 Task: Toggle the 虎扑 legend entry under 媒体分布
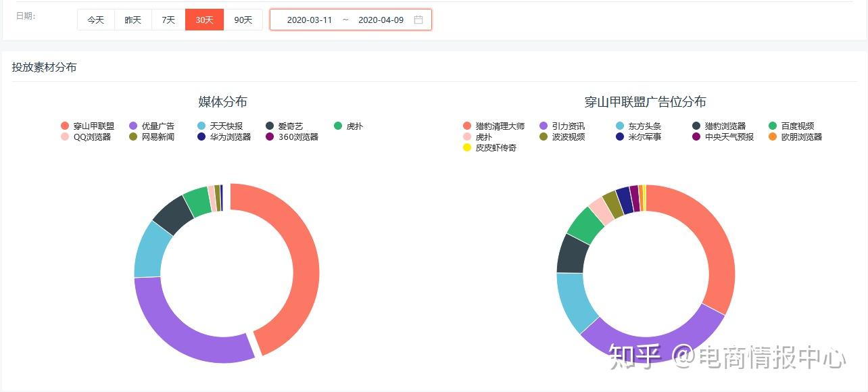pyautogui.click(x=349, y=126)
